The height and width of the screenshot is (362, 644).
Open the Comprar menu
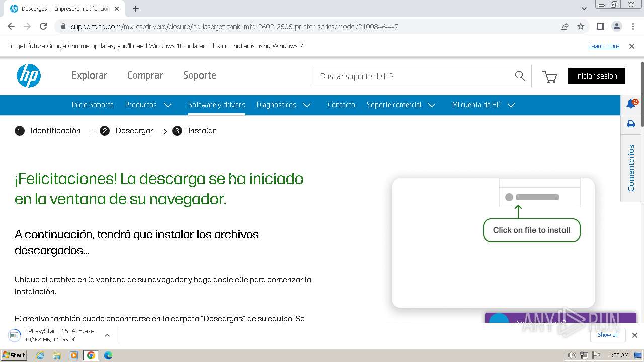pyautogui.click(x=145, y=75)
